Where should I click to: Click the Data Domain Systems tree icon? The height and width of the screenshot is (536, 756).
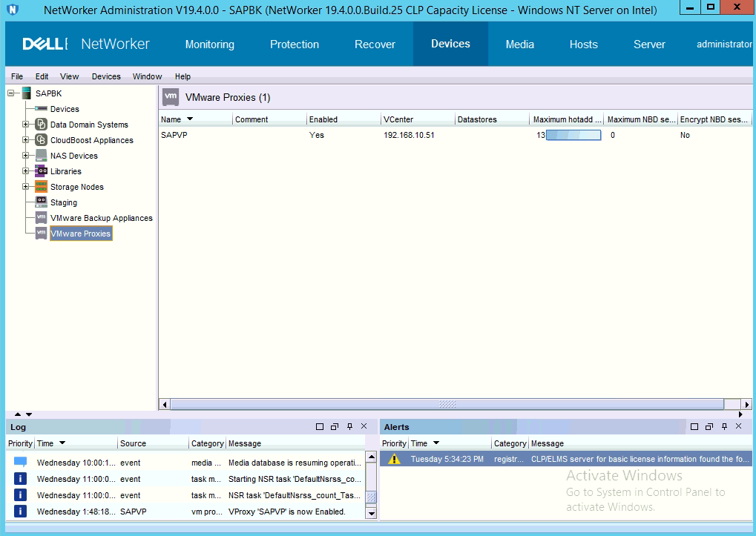pos(42,125)
